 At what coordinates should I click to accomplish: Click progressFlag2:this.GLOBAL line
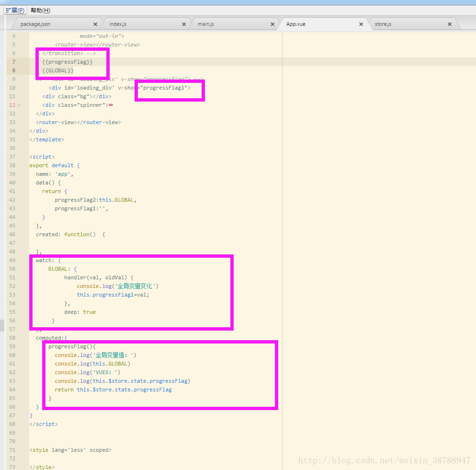[96, 200]
